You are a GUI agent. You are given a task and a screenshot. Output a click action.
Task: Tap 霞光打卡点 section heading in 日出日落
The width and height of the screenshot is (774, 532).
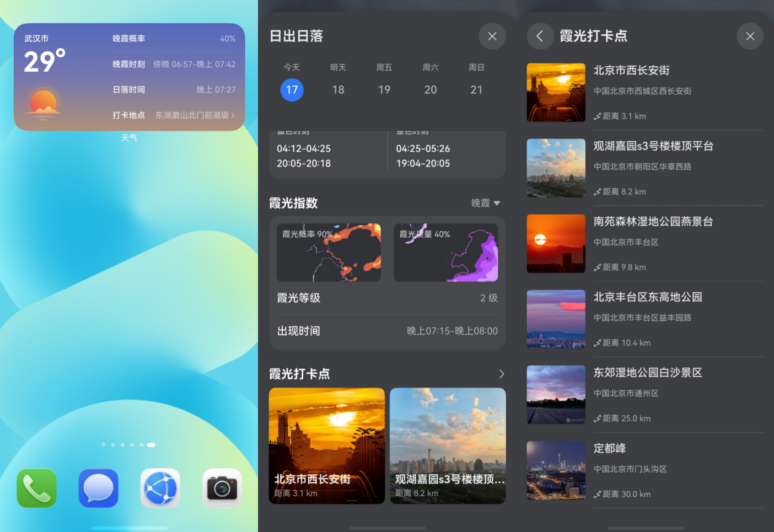pyautogui.click(x=299, y=374)
